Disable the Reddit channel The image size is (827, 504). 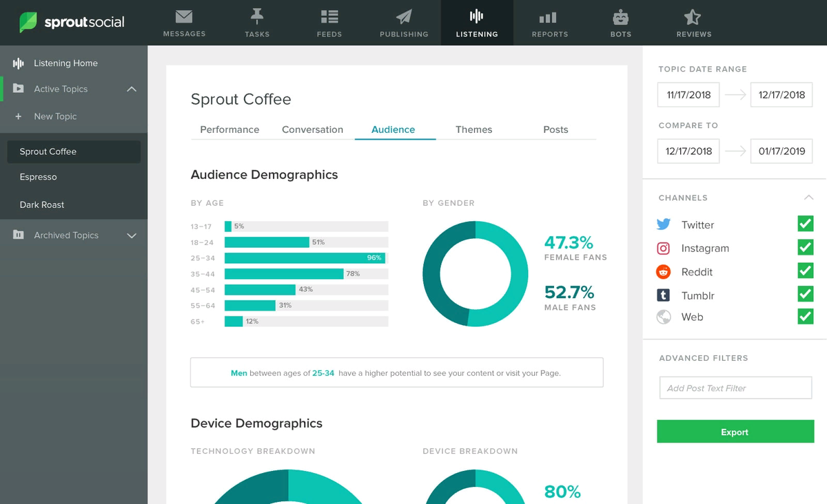(x=805, y=271)
